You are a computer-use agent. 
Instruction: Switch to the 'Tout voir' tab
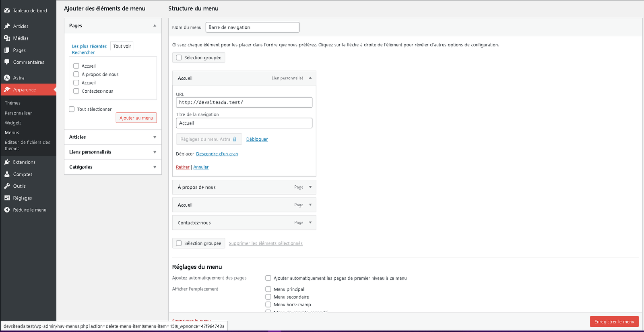[122, 46]
